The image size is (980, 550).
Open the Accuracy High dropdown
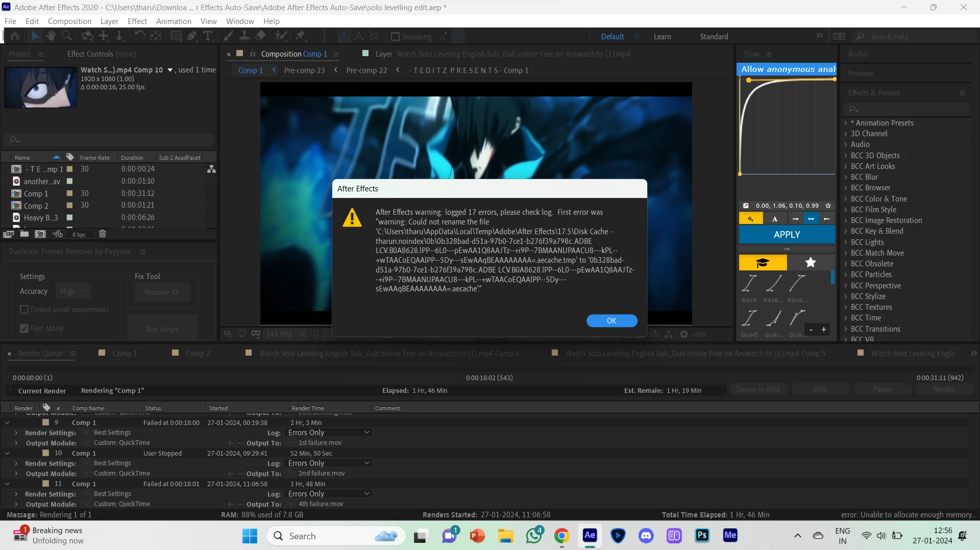[x=73, y=291]
